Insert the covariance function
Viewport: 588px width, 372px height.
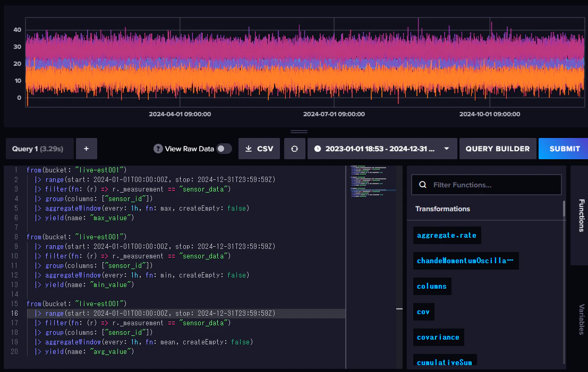438,337
